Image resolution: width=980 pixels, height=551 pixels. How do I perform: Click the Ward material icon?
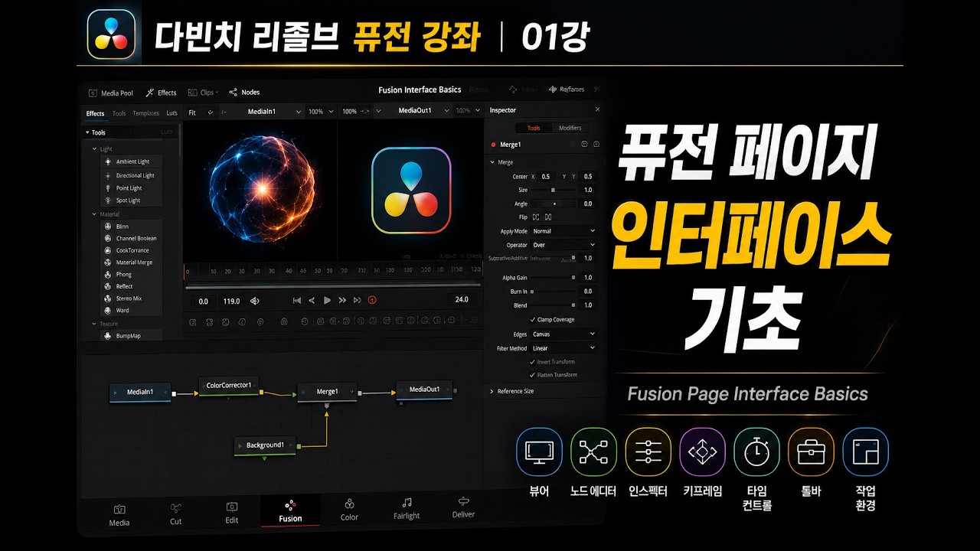point(108,310)
